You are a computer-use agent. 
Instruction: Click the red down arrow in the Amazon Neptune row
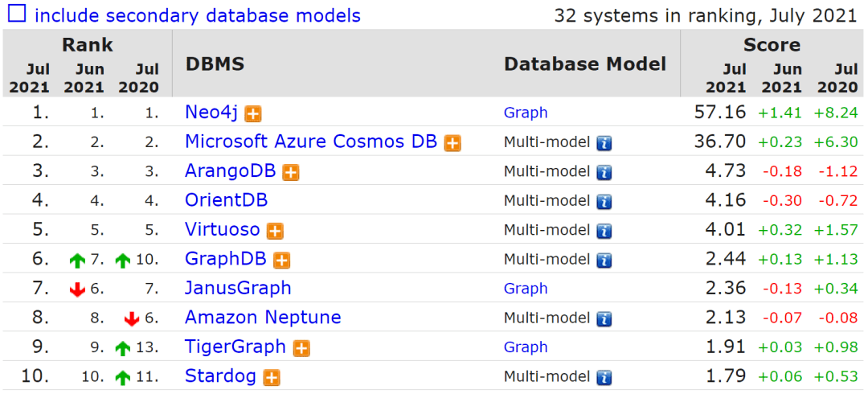click(132, 318)
